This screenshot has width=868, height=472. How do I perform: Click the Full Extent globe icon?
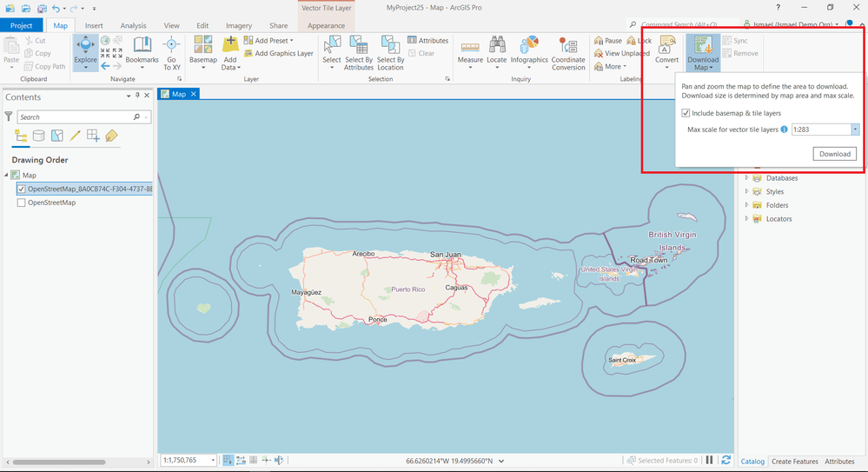pyautogui.click(x=105, y=41)
